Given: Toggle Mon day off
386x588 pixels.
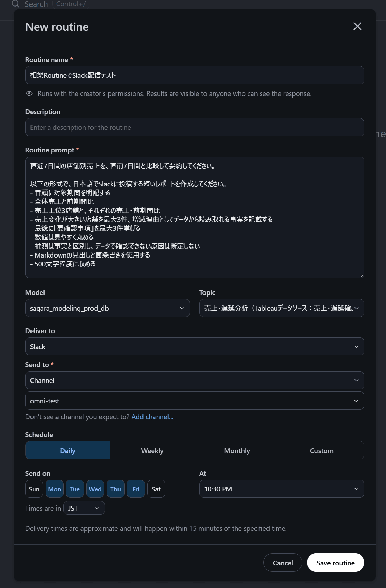Looking at the screenshot, I should (54, 489).
